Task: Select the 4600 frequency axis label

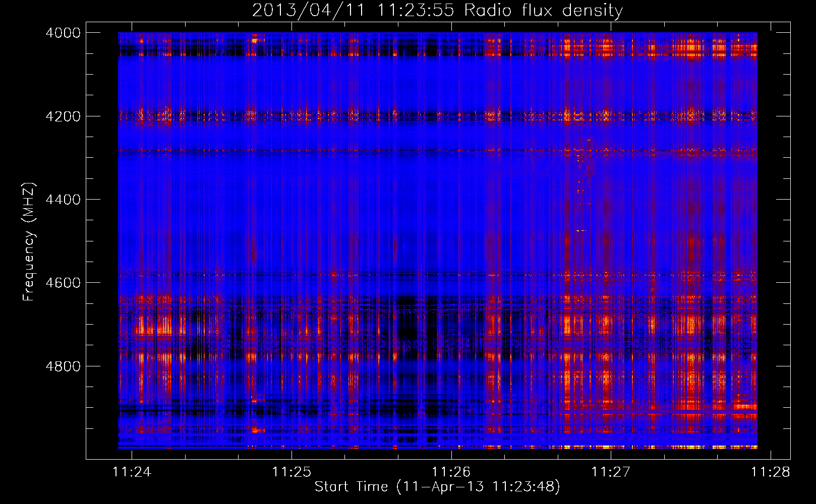Action: point(63,283)
